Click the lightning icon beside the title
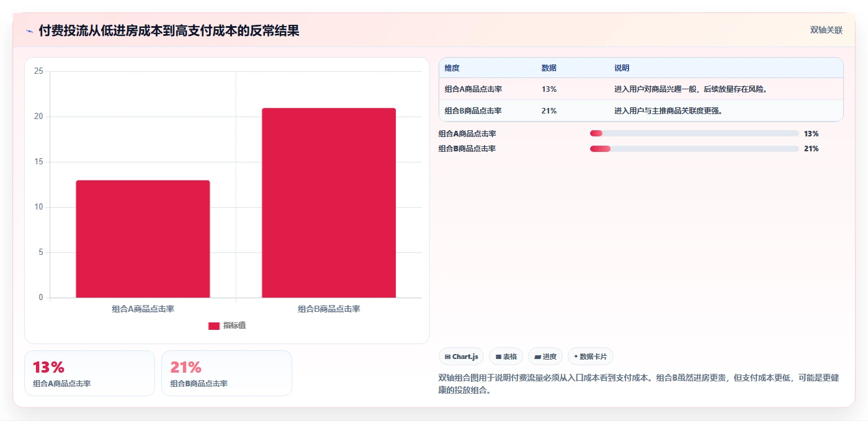Image resolution: width=868 pixels, height=421 pixels. tap(30, 31)
